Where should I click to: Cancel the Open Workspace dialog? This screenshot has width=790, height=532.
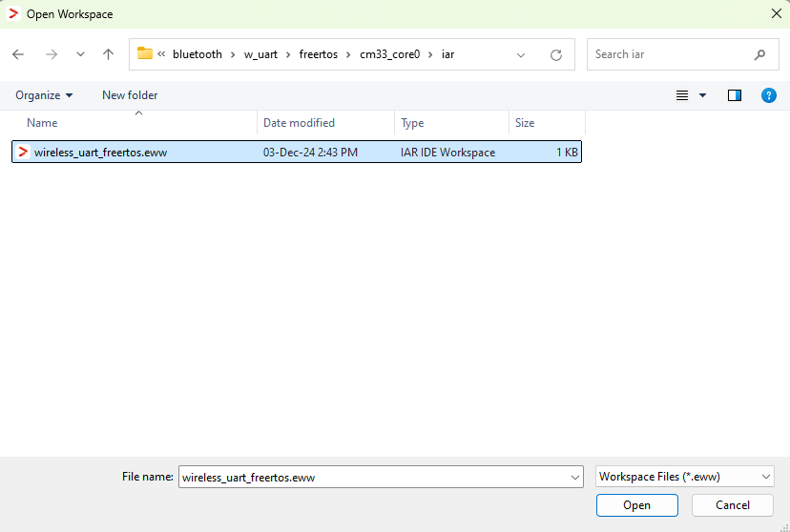pos(732,505)
